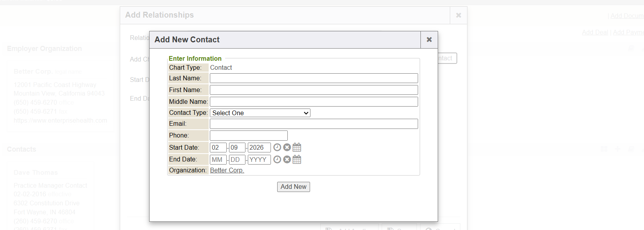Set Start Date to current time via clock icon

pyautogui.click(x=277, y=147)
